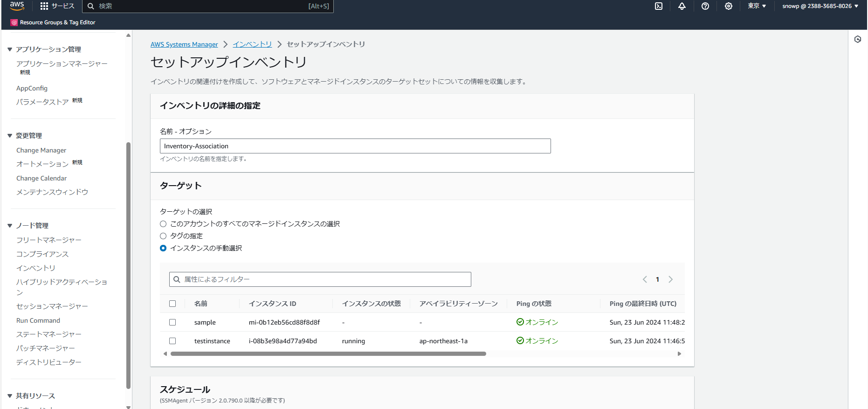Collapse the 共有リソース section
The width and height of the screenshot is (868, 409).
tap(10, 396)
